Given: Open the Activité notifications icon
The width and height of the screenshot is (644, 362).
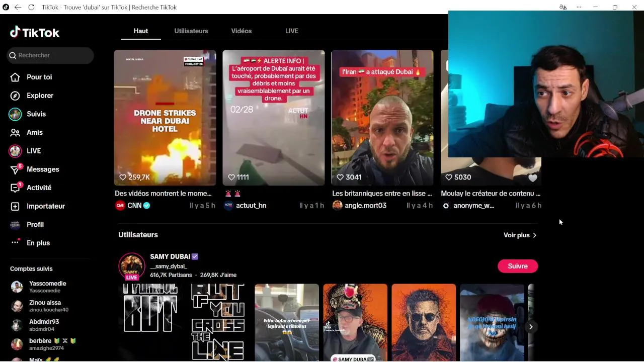Looking at the screenshot, I should [16, 188].
